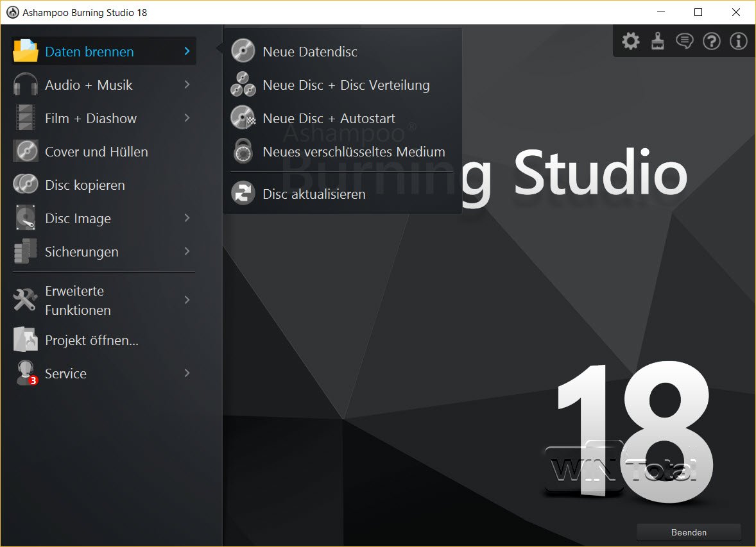Click the disc icon beside Neue Datendisc
The width and height of the screenshot is (756, 547).
click(243, 51)
